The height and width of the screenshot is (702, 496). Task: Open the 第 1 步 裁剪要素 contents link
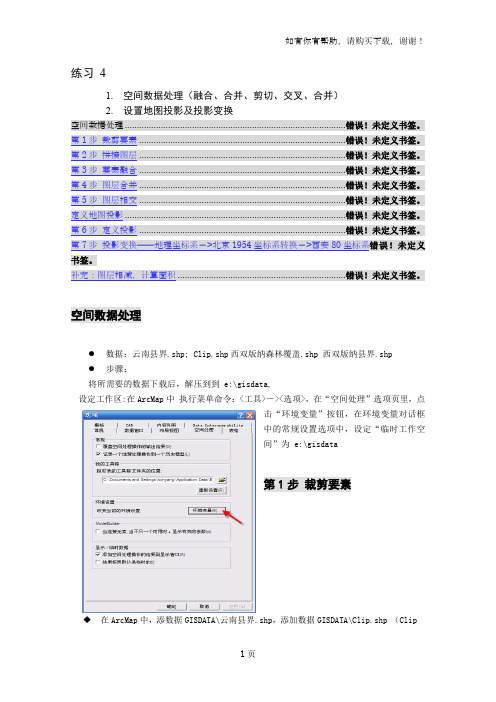click(104, 140)
